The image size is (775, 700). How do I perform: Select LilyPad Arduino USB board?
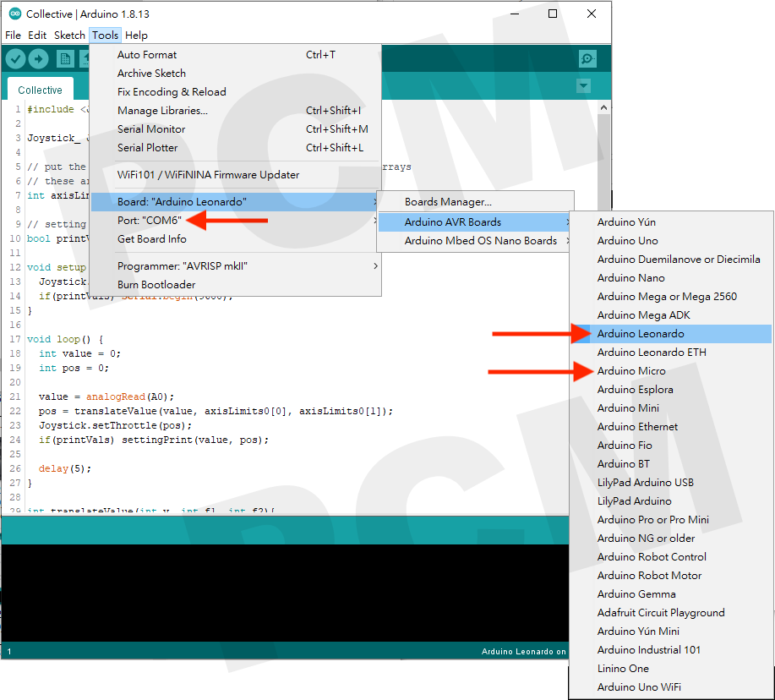tap(671, 483)
